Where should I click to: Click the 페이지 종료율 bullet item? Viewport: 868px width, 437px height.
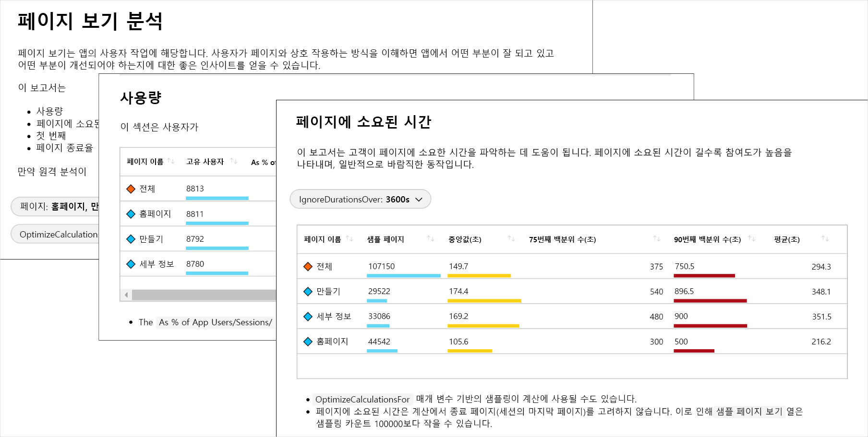[64, 148]
